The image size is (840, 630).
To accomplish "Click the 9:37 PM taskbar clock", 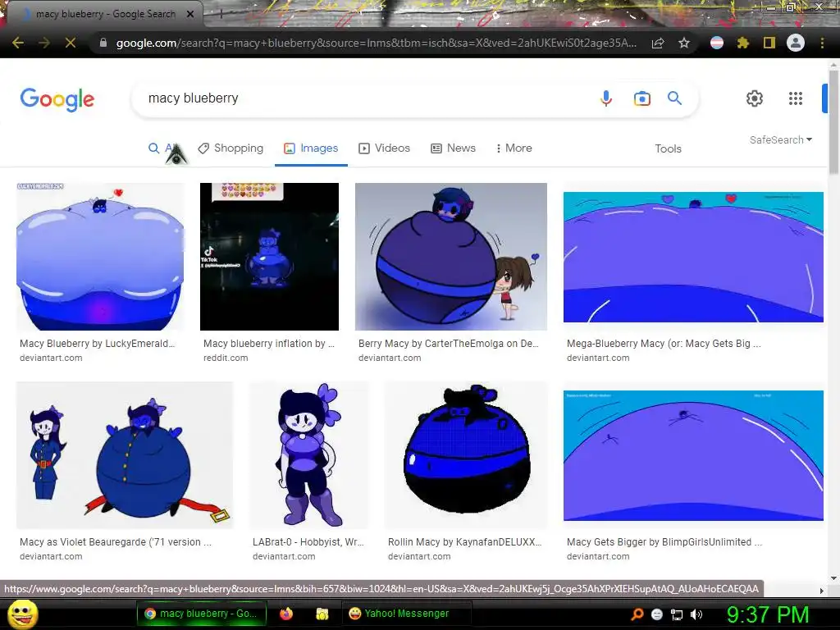I will point(768,614).
